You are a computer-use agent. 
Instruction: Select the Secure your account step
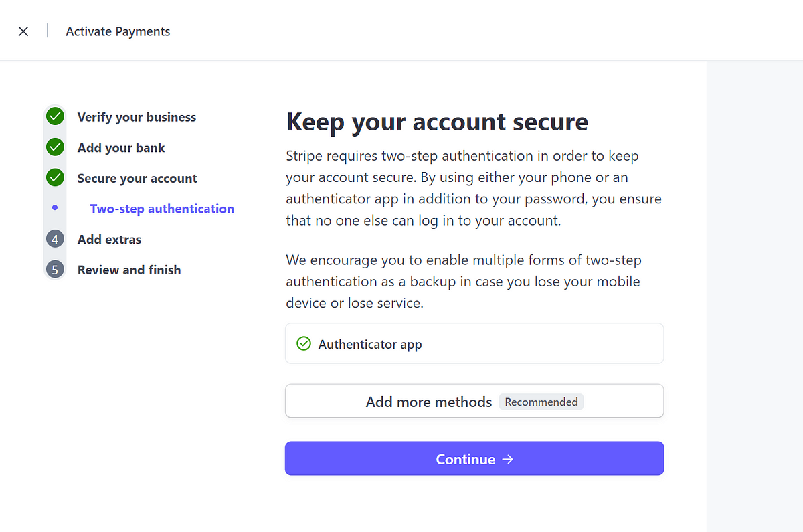point(137,179)
